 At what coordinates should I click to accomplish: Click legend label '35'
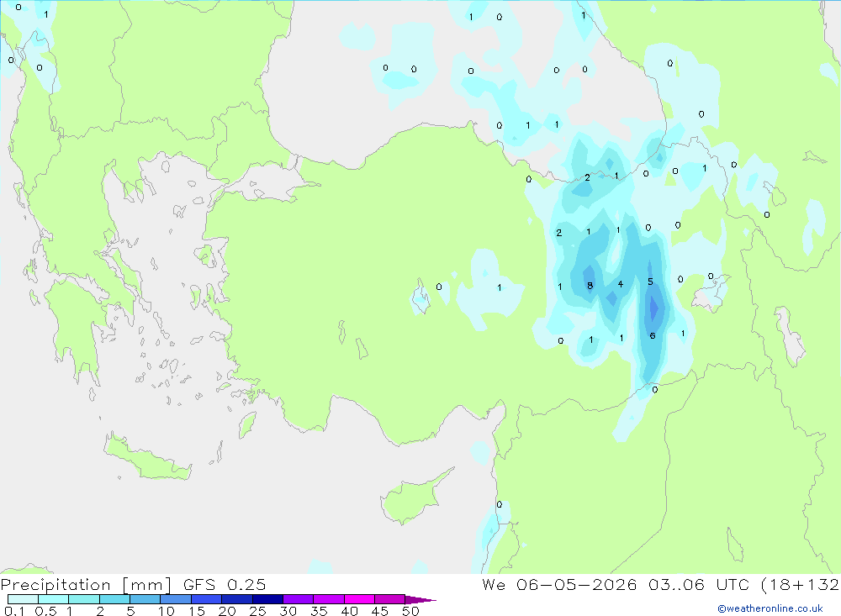coord(319,611)
